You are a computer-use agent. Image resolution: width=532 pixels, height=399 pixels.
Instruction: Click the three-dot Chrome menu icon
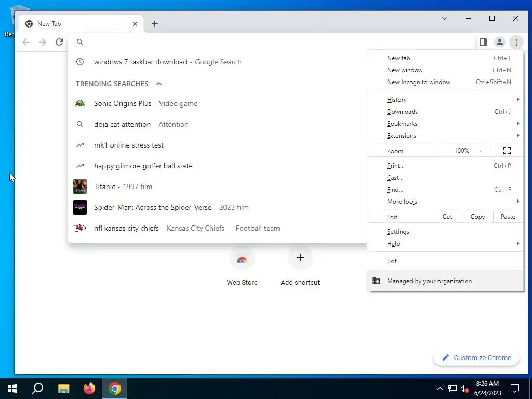tap(516, 42)
